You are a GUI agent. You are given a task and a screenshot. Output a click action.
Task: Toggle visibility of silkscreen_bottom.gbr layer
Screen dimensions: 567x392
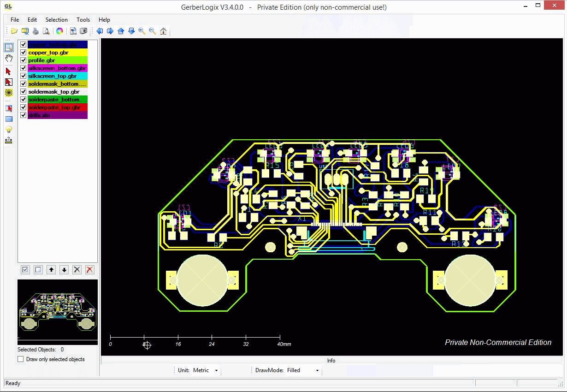[23, 68]
